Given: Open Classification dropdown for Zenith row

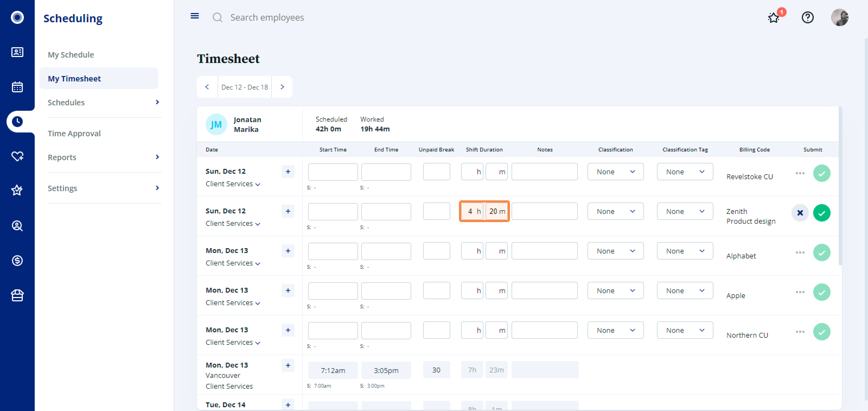Looking at the screenshot, I should (615, 211).
